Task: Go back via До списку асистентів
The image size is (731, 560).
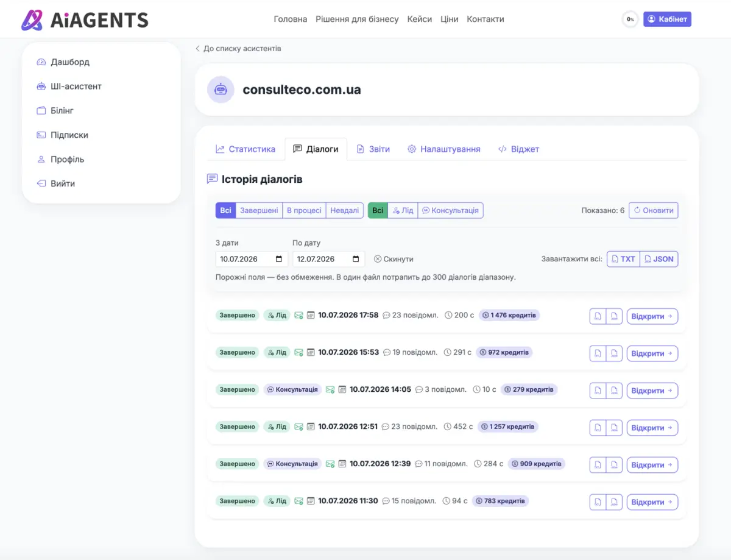Action: [238, 49]
